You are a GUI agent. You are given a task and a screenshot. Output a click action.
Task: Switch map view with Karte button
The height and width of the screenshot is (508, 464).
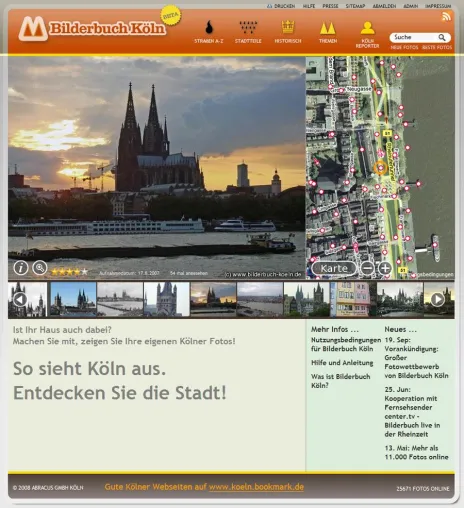tap(334, 268)
